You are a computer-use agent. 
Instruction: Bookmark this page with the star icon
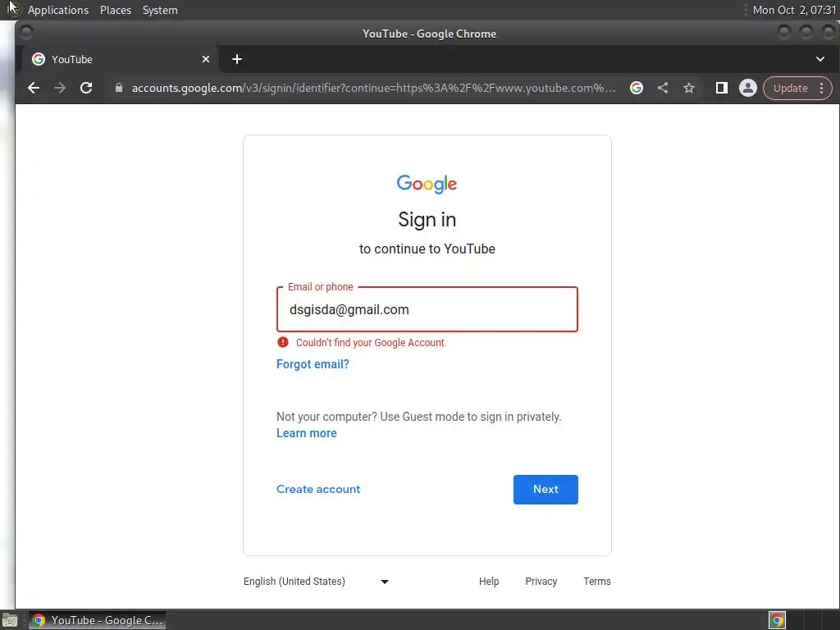(x=689, y=88)
